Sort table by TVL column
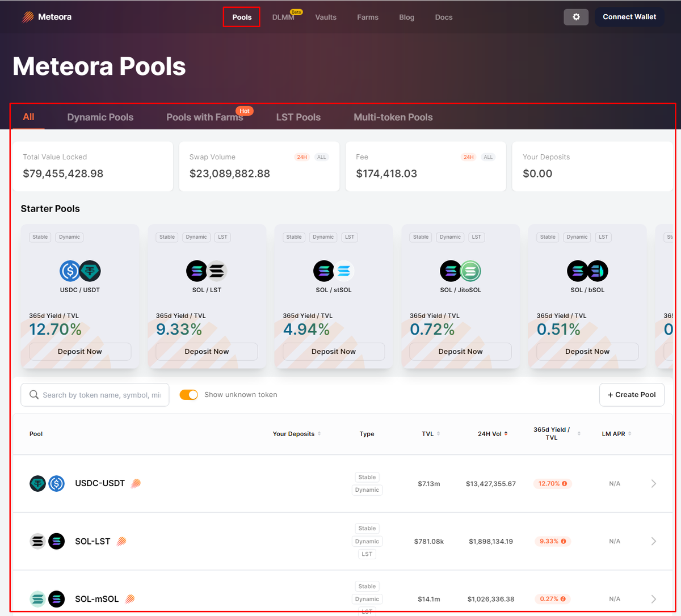Viewport: 681px width, 616px height. [x=431, y=434]
